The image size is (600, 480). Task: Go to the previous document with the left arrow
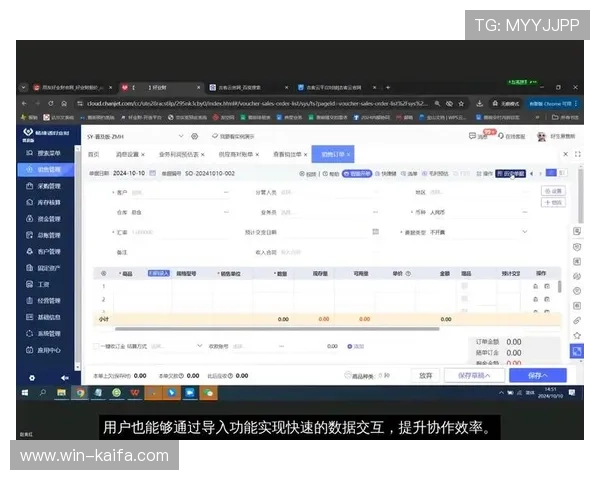pyautogui.click(x=532, y=173)
